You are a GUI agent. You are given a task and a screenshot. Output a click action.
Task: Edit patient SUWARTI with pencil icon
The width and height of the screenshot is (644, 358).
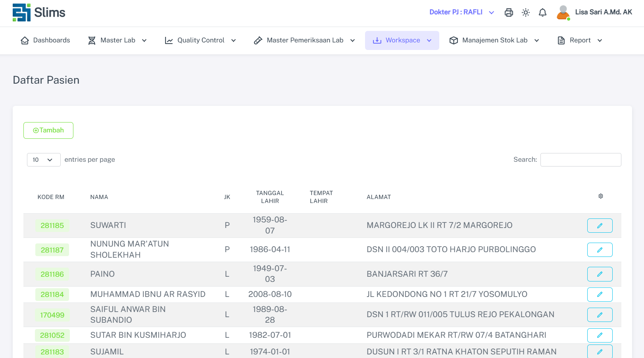pyautogui.click(x=600, y=226)
